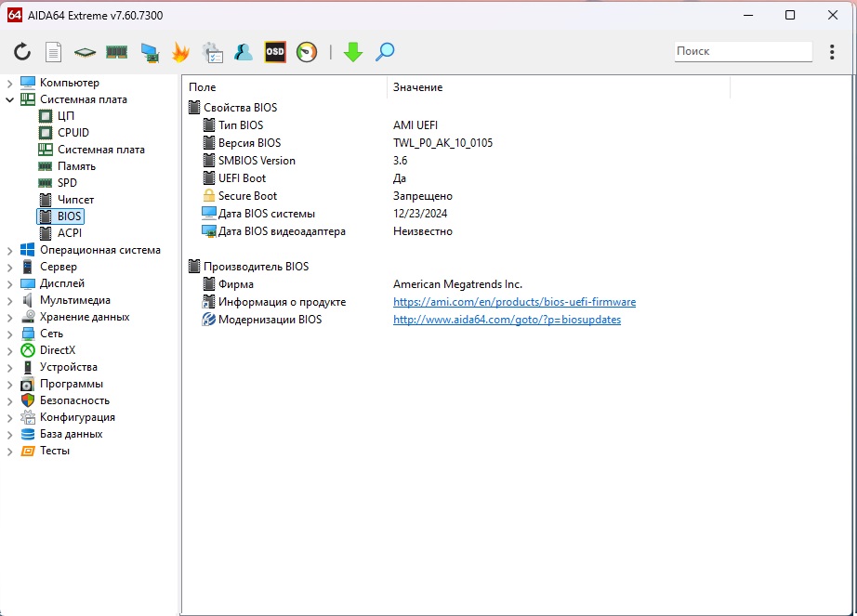The width and height of the screenshot is (857, 616).
Task: Click the AIDA64 title bar logo
Action: (14, 15)
